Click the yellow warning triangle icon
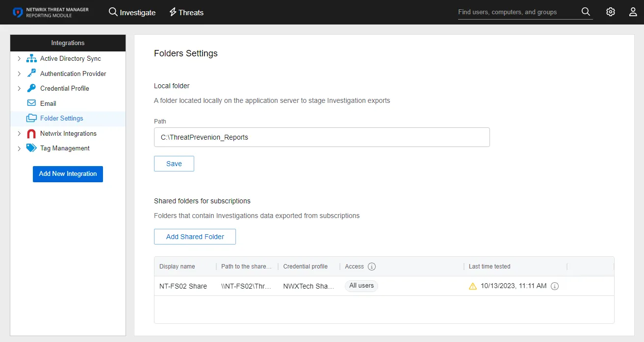The image size is (644, 342). coord(473,286)
